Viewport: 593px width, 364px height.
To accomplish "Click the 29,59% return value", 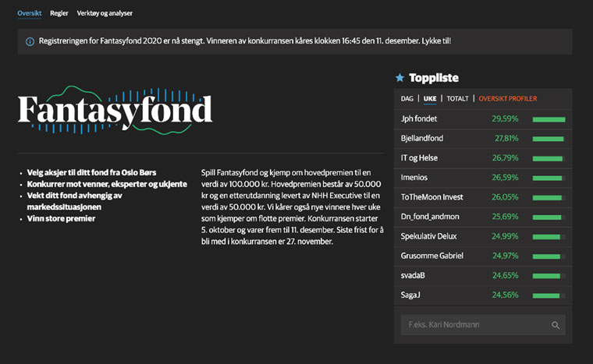I will coord(505,118).
